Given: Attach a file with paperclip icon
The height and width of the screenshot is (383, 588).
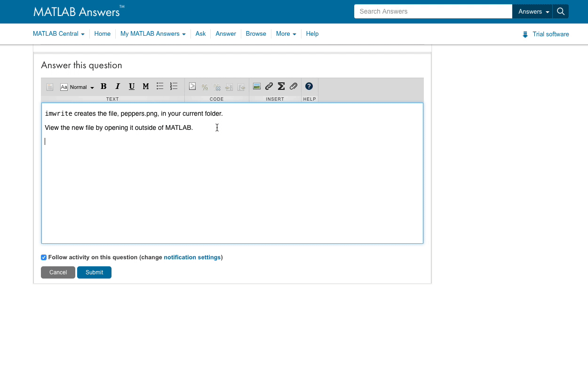Looking at the screenshot, I should point(294,87).
